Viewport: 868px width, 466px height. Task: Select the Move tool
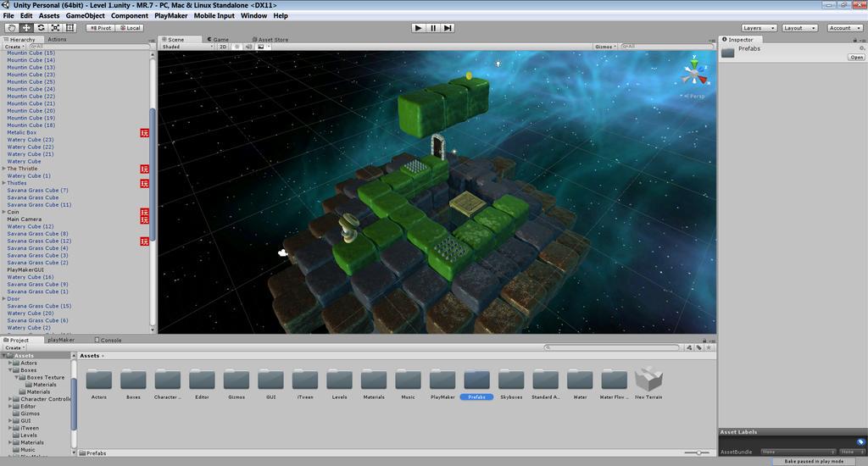coord(26,28)
